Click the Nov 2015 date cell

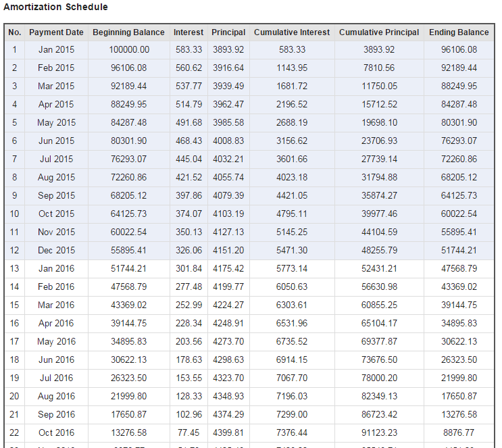[56, 232]
